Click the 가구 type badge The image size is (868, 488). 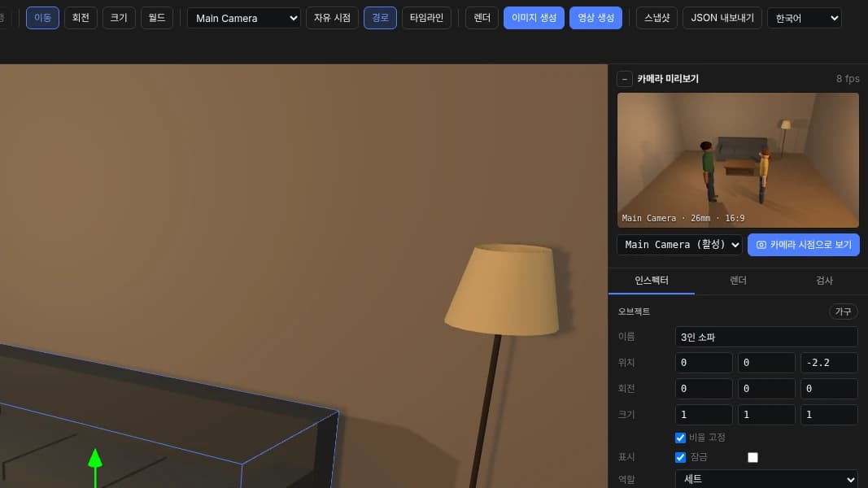pyautogui.click(x=843, y=312)
